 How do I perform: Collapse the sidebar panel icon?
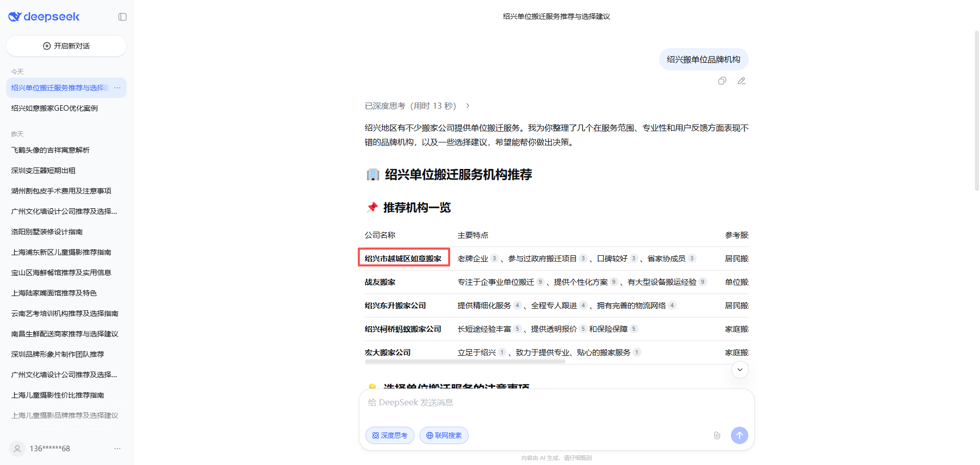coord(122,17)
